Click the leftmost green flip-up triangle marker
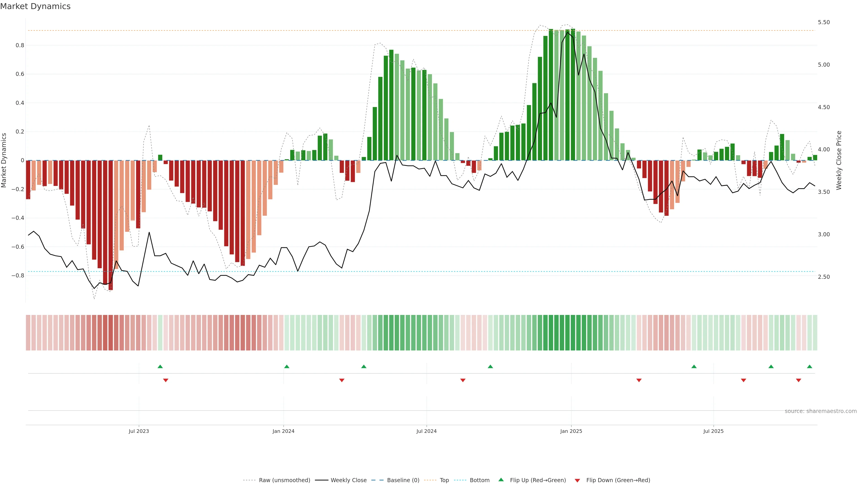 (160, 366)
